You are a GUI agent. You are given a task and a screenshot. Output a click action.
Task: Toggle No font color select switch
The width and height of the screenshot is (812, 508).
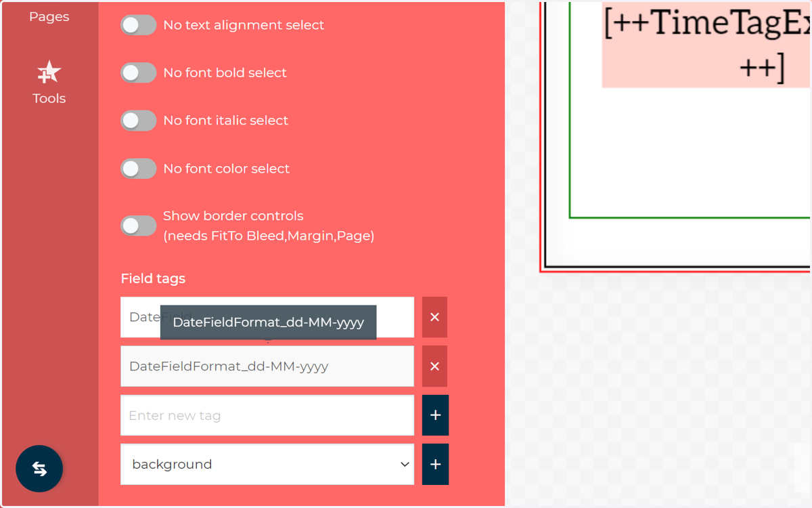tap(139, 169)
